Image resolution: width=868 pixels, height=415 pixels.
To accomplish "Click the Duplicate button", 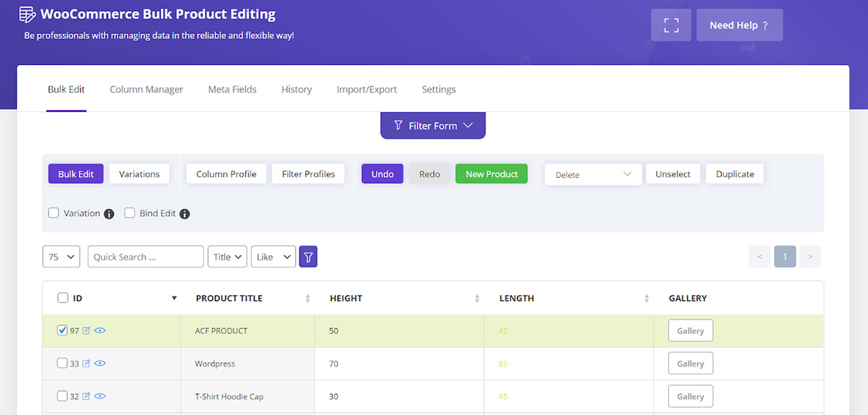I will 735,174.
